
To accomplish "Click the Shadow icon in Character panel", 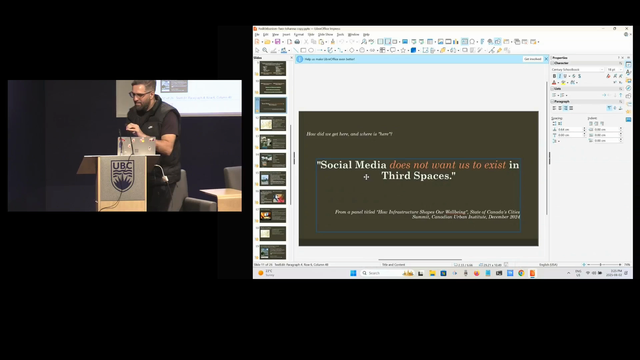I will (x=579, y=76).
